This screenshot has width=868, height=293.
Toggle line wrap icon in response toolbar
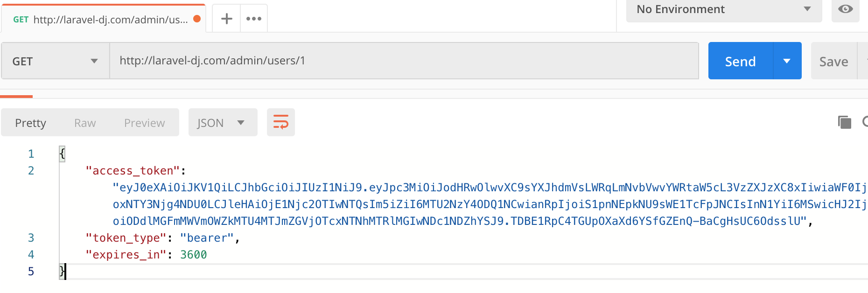[x=280, y=122]
